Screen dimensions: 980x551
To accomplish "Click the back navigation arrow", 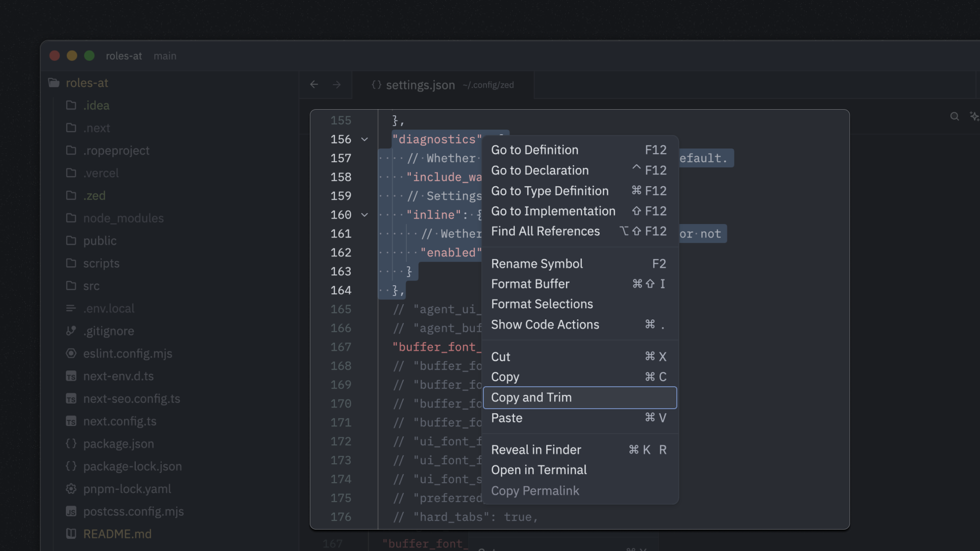I will (x=314, y=84).
